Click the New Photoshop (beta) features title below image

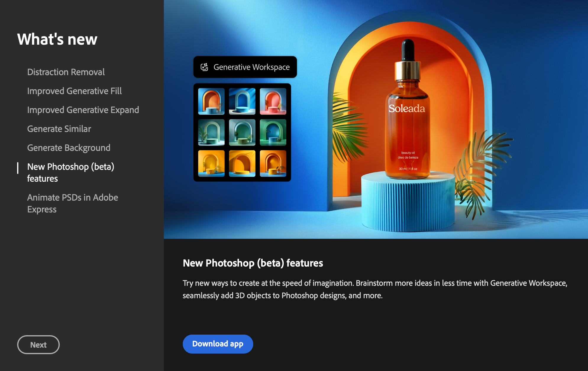point(253,263)
